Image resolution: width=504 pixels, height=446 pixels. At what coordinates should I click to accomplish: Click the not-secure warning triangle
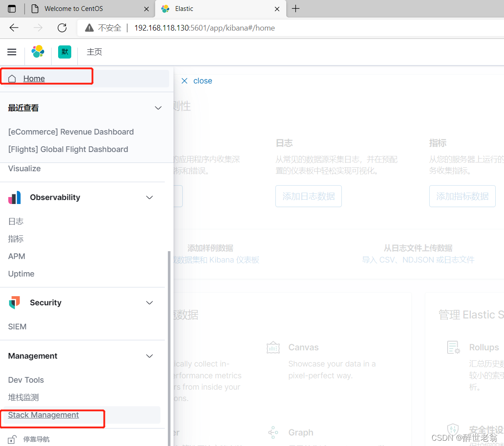(x=89, y=28)
